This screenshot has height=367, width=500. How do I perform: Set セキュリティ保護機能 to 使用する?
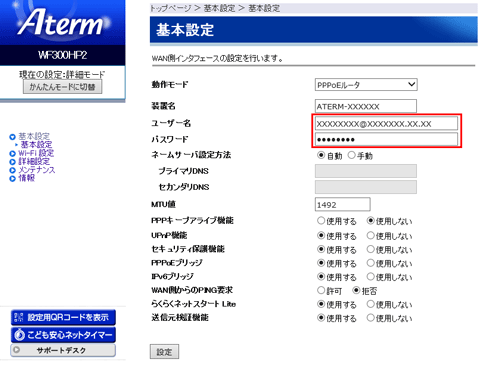(321, 249)
